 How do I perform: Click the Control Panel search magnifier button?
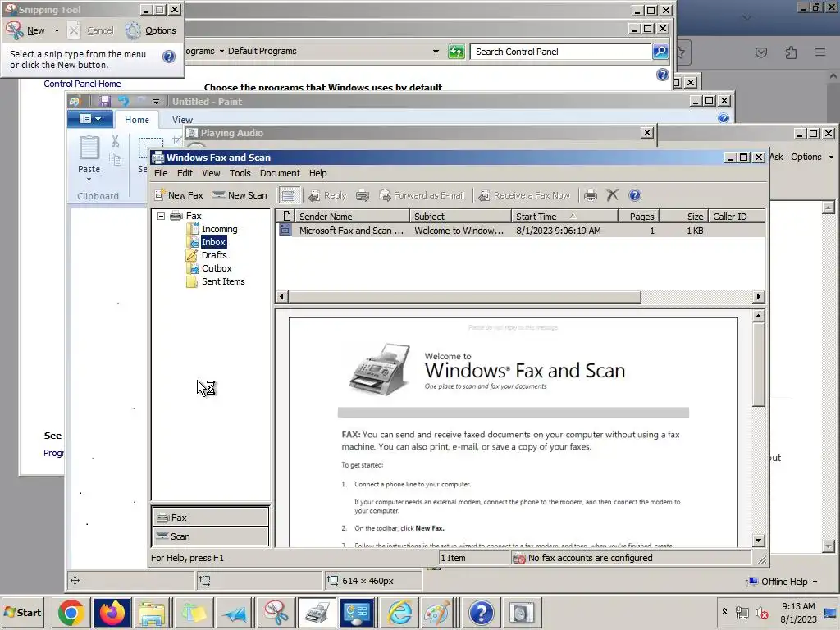pyautogui.click(x=660, y=52)
